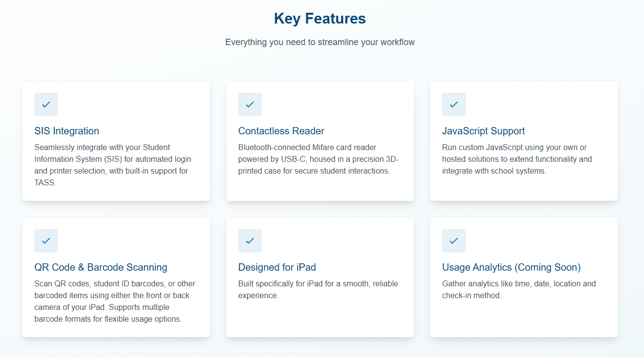
Task: Click the checkmark icon above SIS Integration
Action: pyautogui.click(x=46, y=104)
